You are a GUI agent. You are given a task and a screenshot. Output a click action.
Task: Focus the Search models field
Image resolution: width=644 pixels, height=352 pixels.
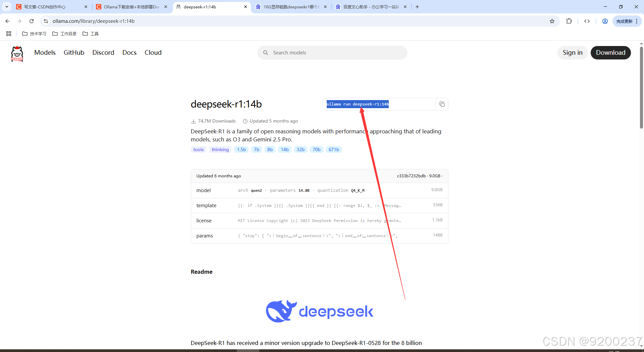tap(332, 53)
